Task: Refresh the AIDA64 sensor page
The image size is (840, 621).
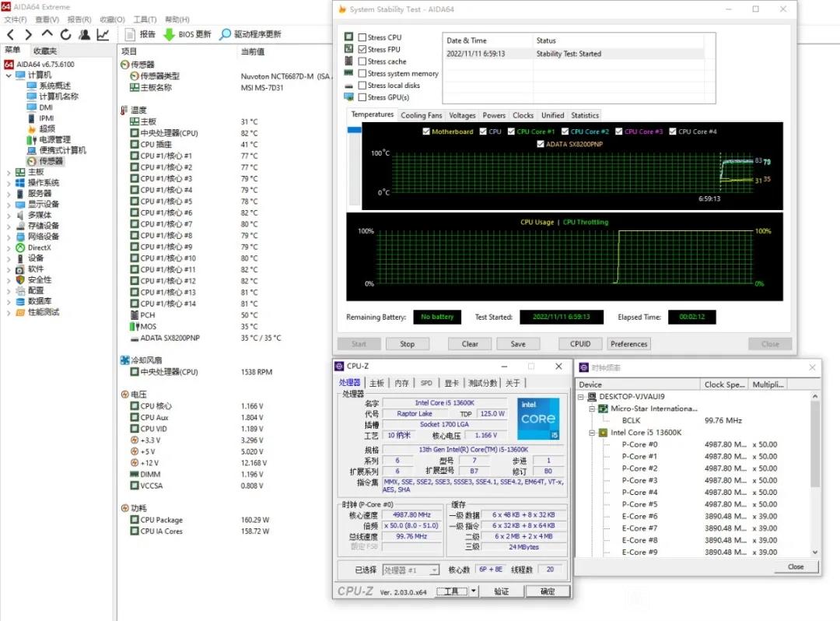Action: click(x=65, y=35)
